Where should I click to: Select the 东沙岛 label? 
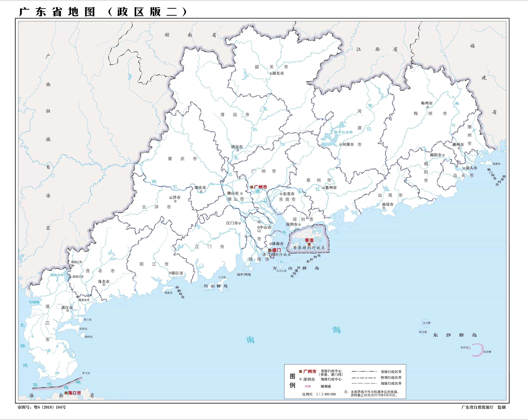[464, 347]
